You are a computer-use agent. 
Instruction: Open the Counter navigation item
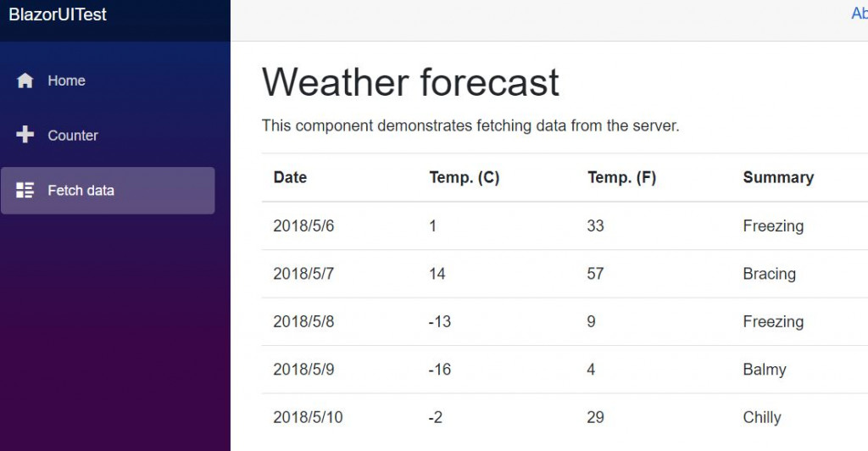click(x=73, y=136)
